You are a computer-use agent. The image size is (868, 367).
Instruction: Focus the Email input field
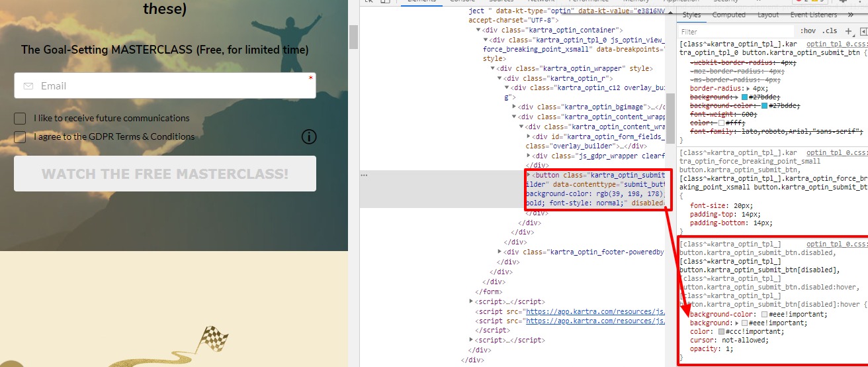[165, 85]
